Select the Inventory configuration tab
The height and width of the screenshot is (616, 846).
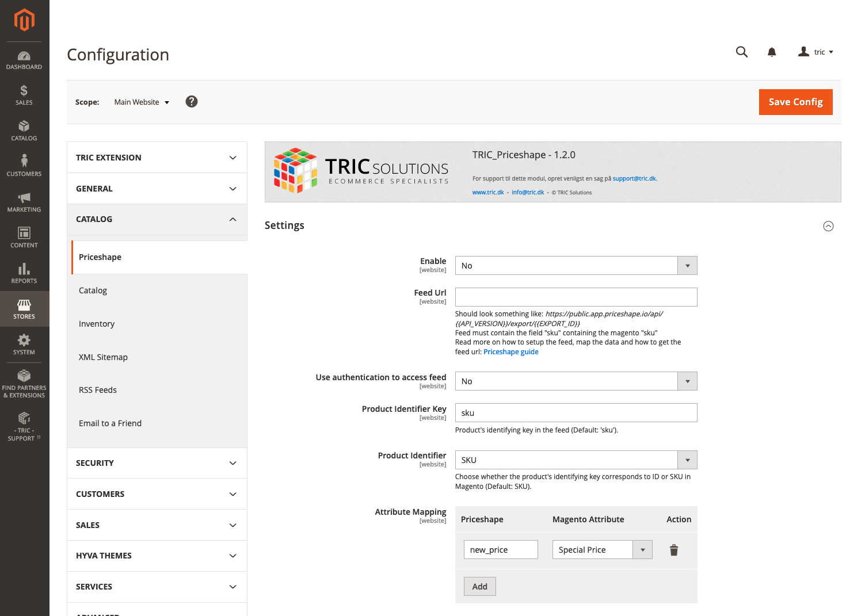coord(97,324)
